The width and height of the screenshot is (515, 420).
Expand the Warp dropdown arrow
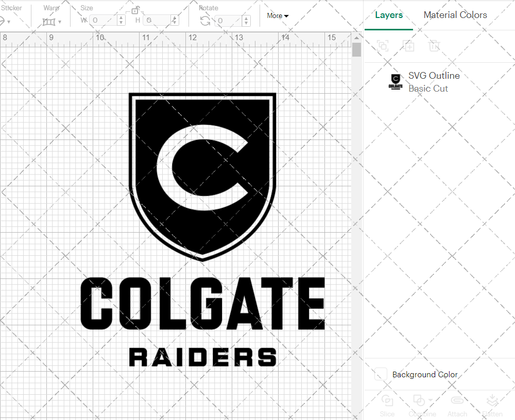tap(60, 22)
